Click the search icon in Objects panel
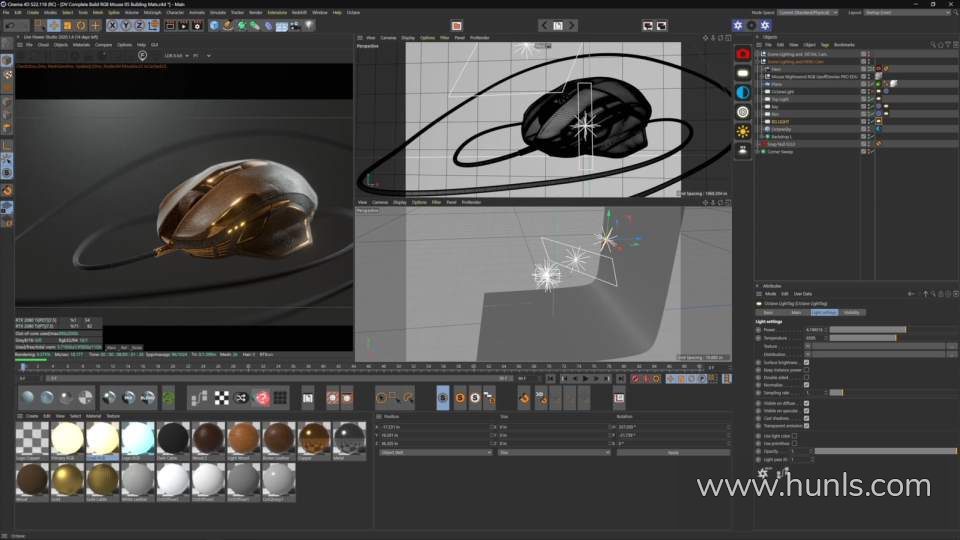Viewport: 960px width, 540px height. (933, 44)
